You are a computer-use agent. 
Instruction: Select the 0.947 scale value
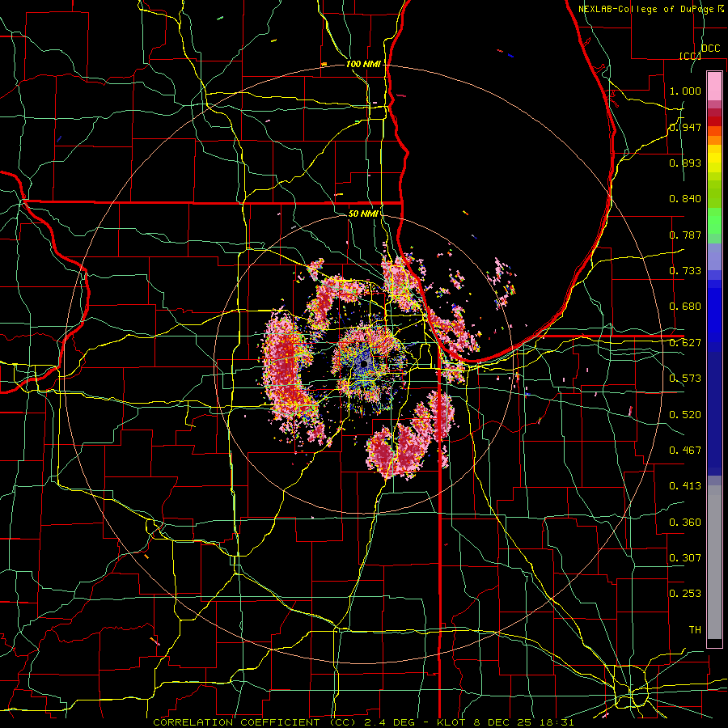tap(685, 127)
